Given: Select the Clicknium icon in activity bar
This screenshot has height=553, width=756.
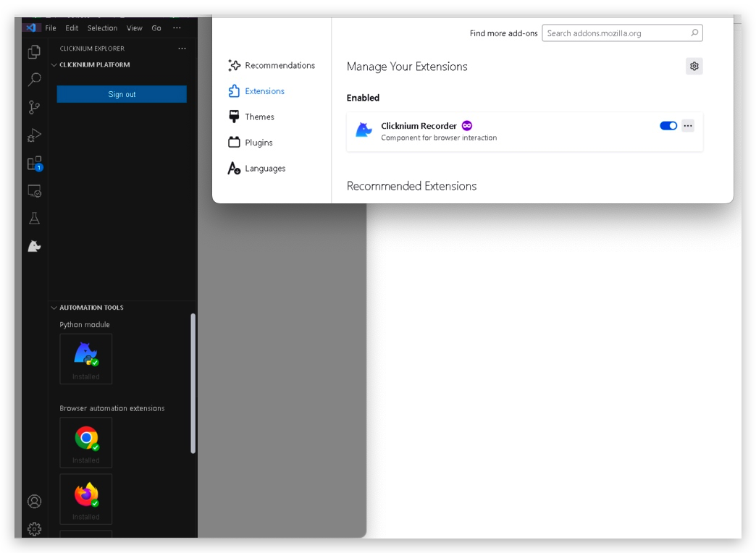Looking at the screenshot, I should [34, 247].
